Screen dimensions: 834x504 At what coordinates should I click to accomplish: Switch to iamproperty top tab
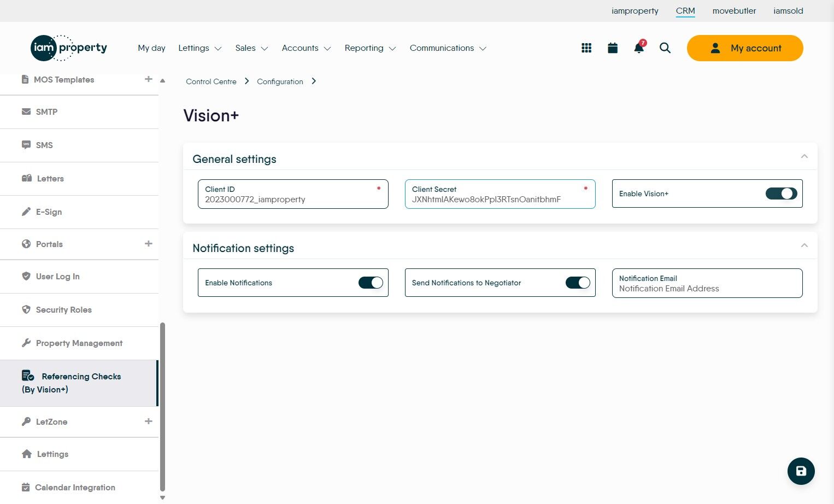tap(635, 11)
